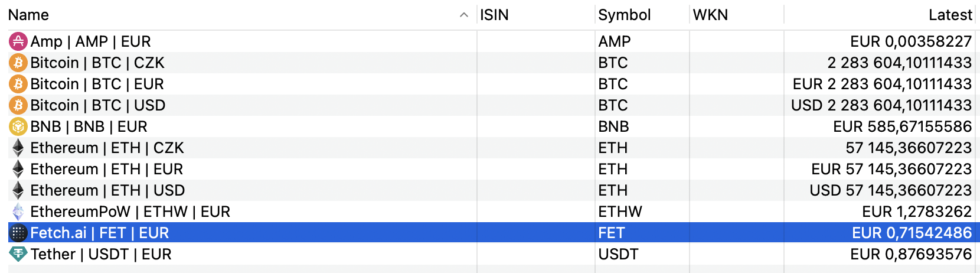Click the BNB latest price EUR 585,67155586

tap(902, 126)
